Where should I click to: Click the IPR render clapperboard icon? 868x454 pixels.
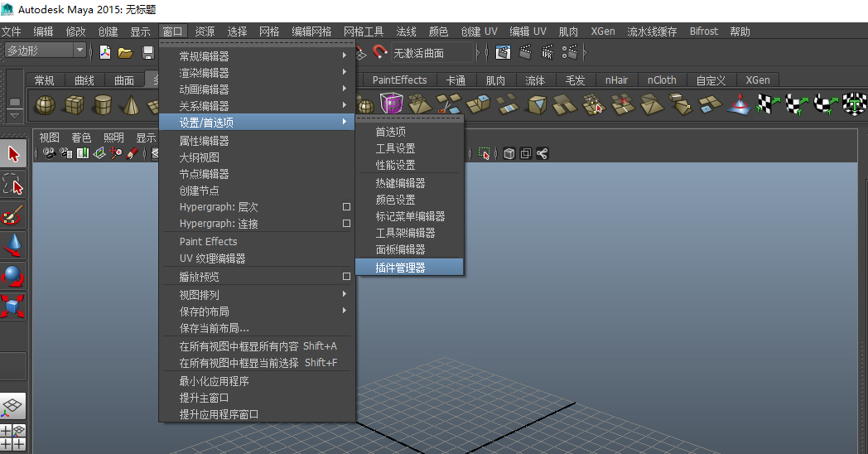pyautogui.click(x=547, y=52)
